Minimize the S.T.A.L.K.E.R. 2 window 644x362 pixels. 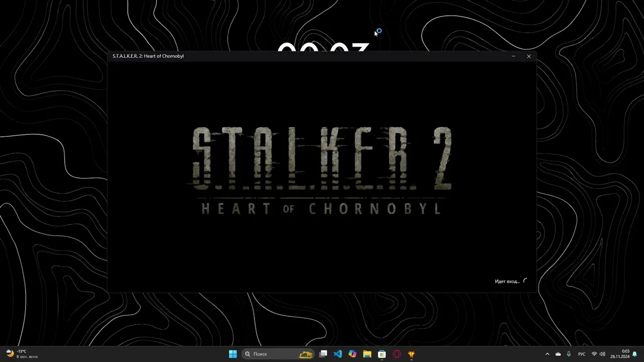point(513,56)
